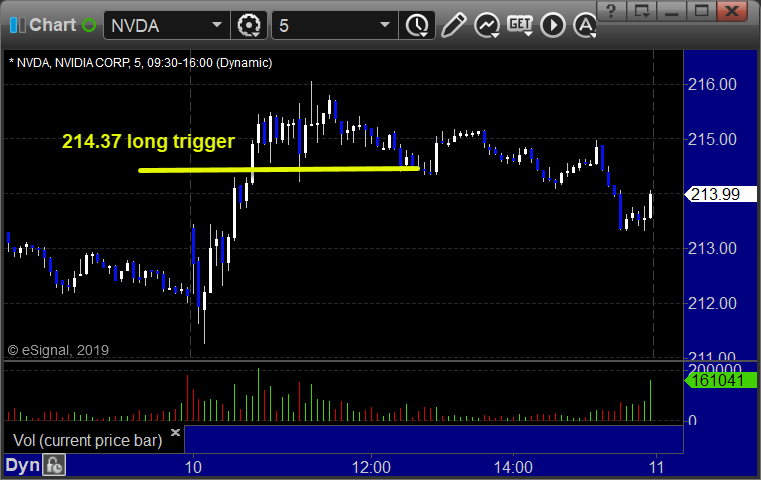Select the pencil drawing tools icon
The height and width of the screenshot is (480, 761).
pos(454,25)
